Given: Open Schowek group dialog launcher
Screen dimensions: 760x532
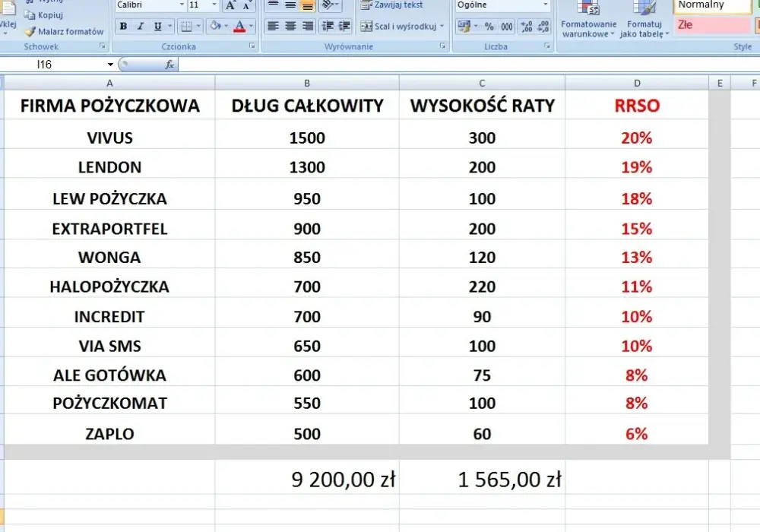Looking at the screenshot, I should coord(103,46).
